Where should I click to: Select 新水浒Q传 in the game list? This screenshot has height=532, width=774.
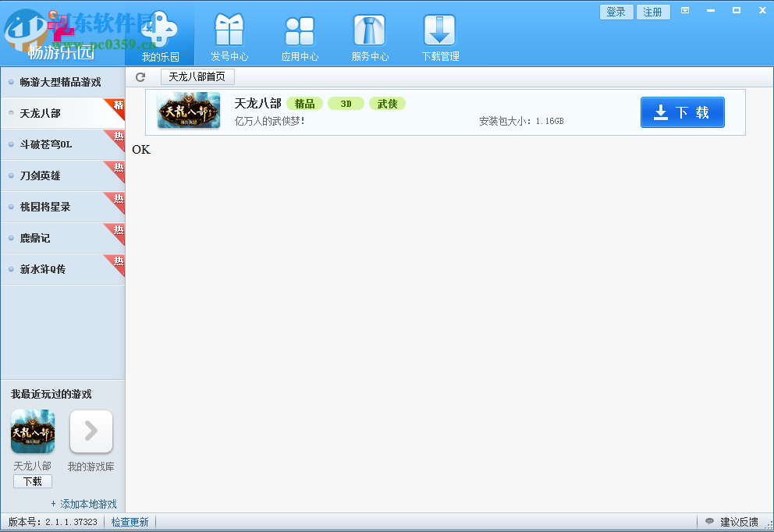[62, 268]
